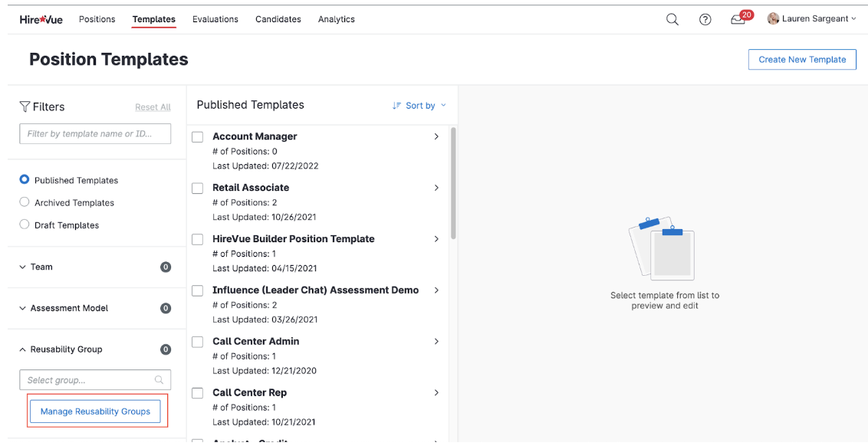The width and height of the screenshot is (868, 446).
Task: Open Influence Assessment Demo chevron
Action: pyautogui.click(x=436, y=290)
